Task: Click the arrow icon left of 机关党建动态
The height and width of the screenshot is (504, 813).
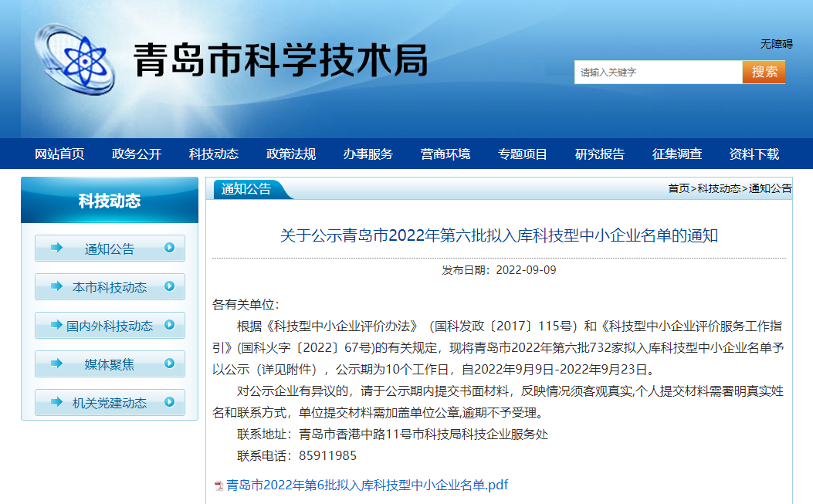Action: pyautogui.click(x=56, y=402)
